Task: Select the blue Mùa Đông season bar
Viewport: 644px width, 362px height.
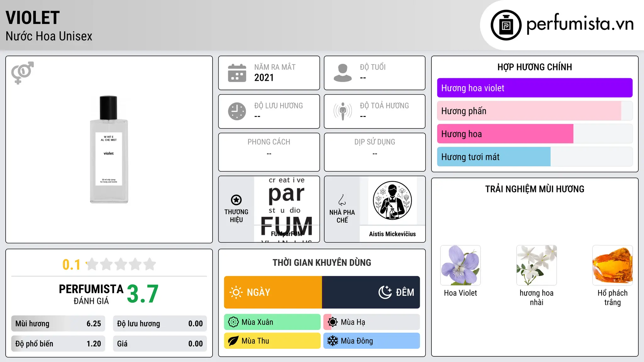Action: pyautogui.click(x=372, y=341)
